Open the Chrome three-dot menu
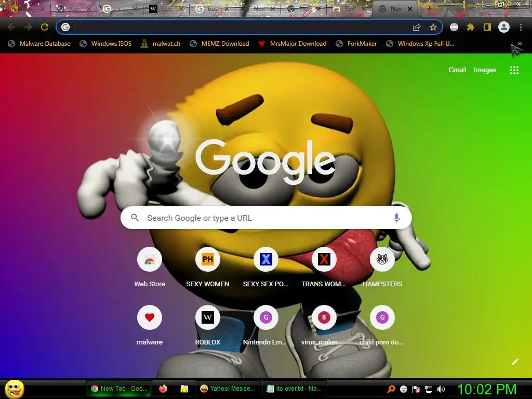 coord(521,27)
